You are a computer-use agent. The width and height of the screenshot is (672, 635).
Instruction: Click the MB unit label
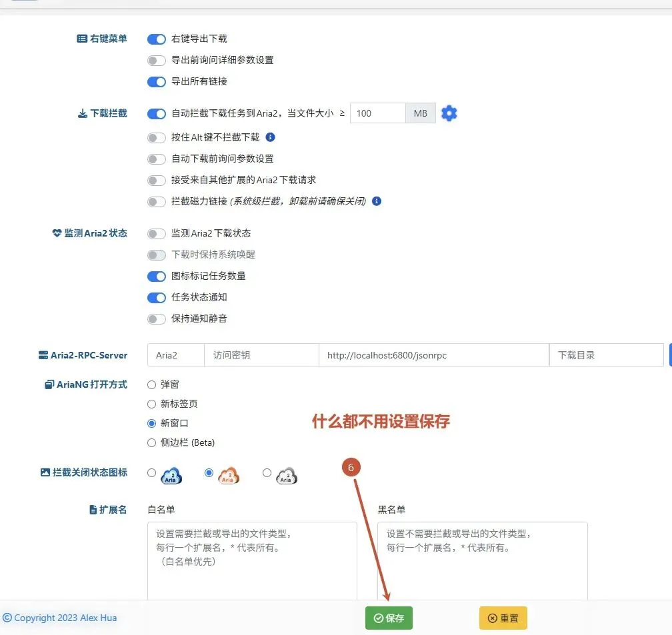421,113
